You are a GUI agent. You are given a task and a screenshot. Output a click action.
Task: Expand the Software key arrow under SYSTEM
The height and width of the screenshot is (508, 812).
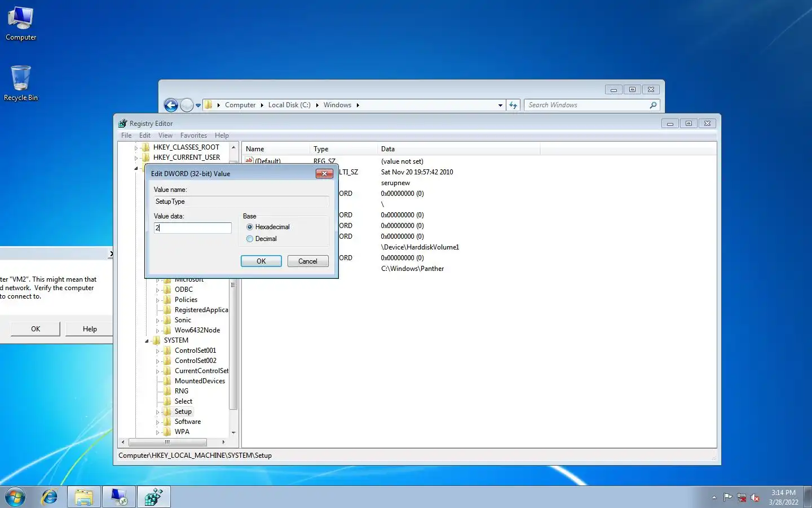point(157,422)
